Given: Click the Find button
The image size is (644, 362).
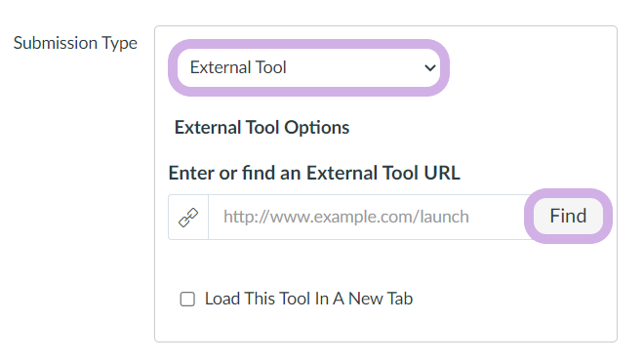Looking at the screenshot, I should click(x=568, y=217).
